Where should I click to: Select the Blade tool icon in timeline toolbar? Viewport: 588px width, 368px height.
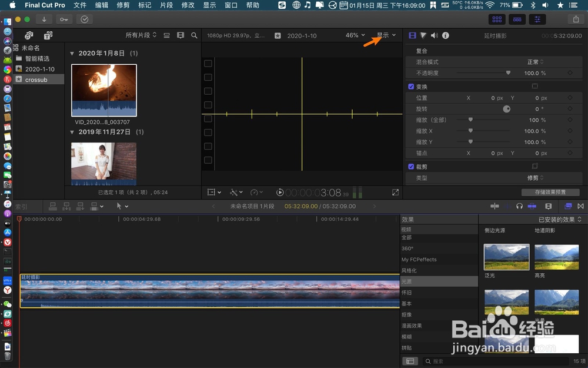[x=121, y=206]
